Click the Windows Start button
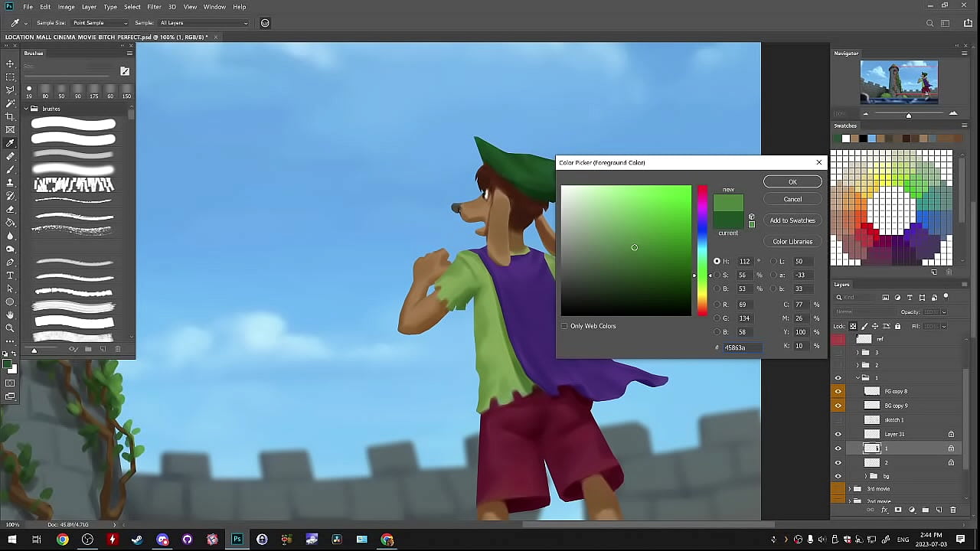 click(11, 540)
